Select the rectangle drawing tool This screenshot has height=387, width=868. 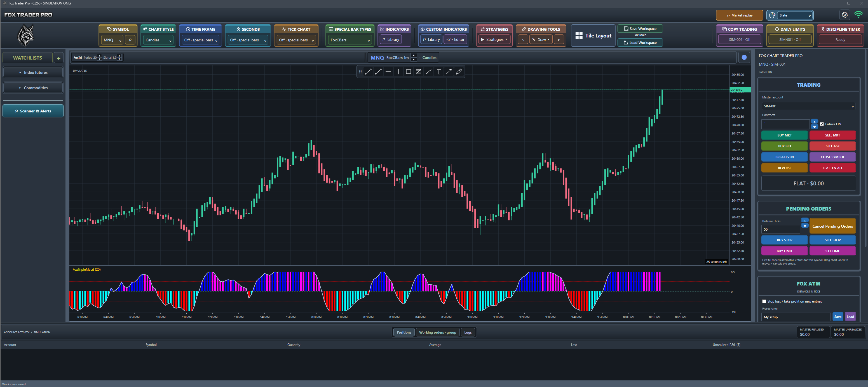pyautogui.click(x=408, y=72)
